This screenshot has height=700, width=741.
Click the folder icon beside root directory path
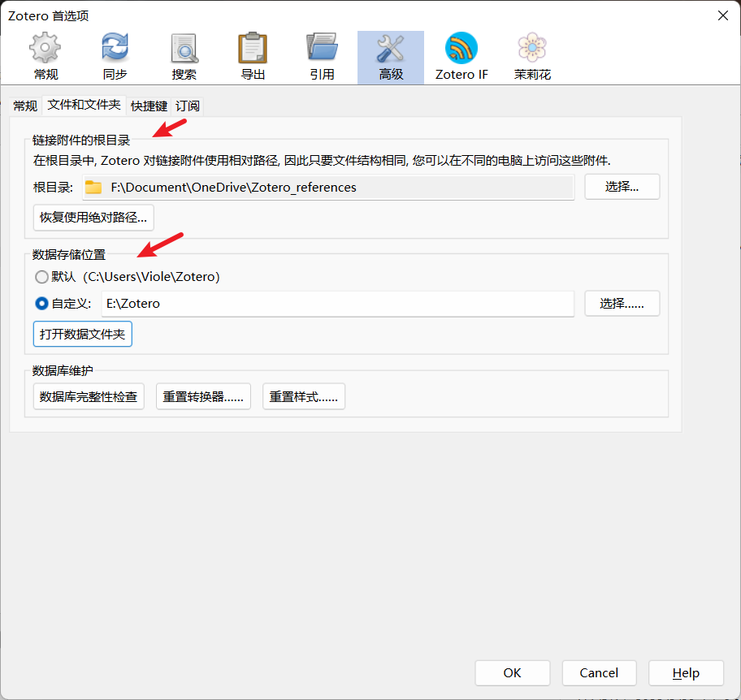click(93, 188)
